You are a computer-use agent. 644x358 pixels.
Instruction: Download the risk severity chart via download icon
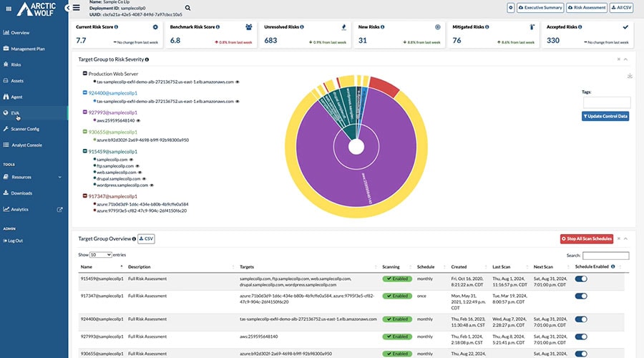pos(630,76)
